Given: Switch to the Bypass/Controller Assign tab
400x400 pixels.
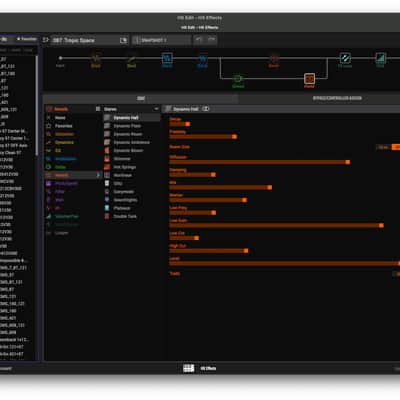Looking at the screenshot, I should tap(337, 98).
